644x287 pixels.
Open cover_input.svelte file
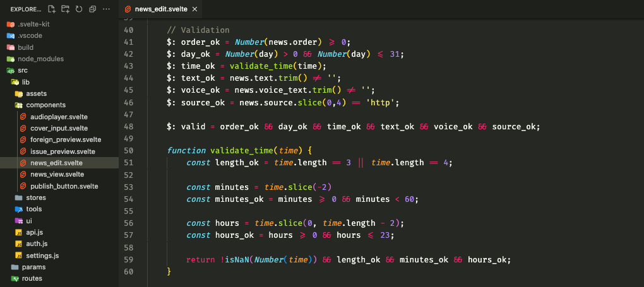(59, 128)
